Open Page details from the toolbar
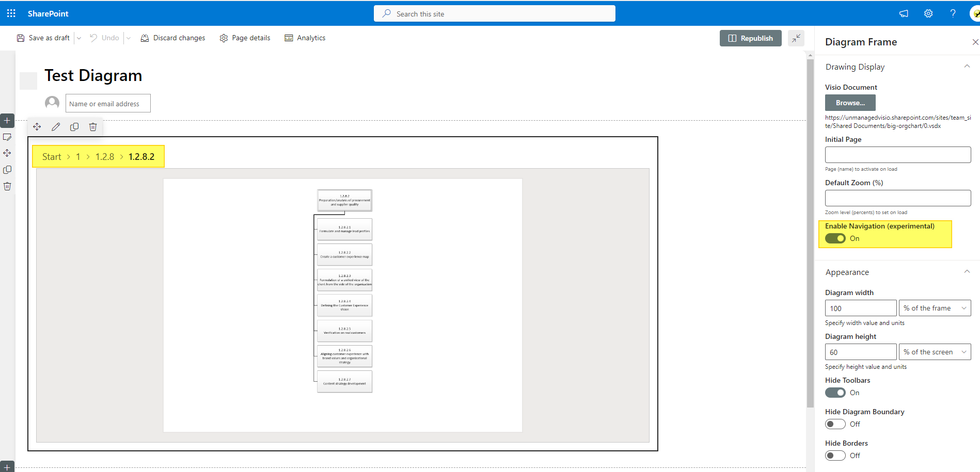980x472 pixels. pos(245,38)
